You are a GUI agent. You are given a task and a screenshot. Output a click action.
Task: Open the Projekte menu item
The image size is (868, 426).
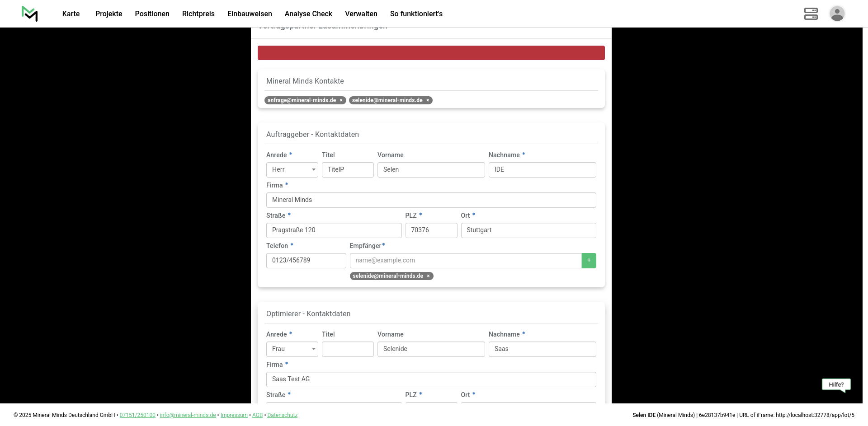coord(108,14)
